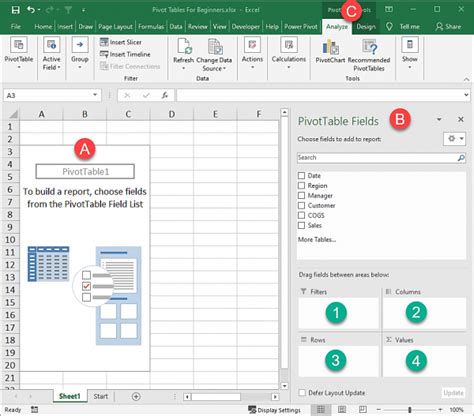Zoom out with minus button
The height and width of the screenshot is (416, 474).
378,410
